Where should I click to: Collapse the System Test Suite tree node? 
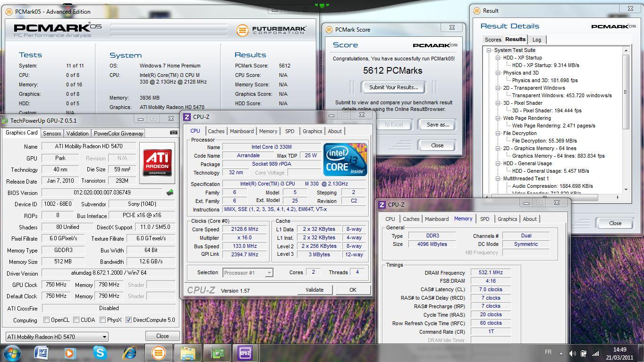coord(489,50)
